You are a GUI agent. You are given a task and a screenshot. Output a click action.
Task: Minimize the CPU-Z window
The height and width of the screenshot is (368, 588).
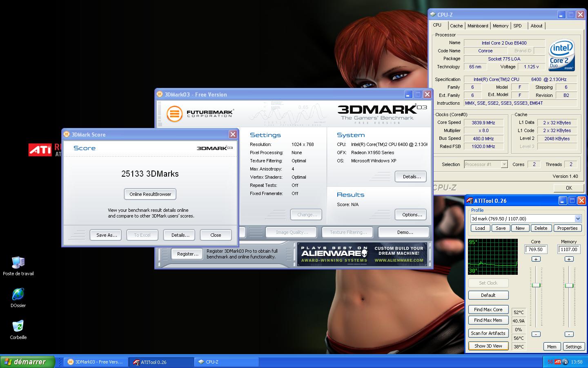click(x=561, y=14)
